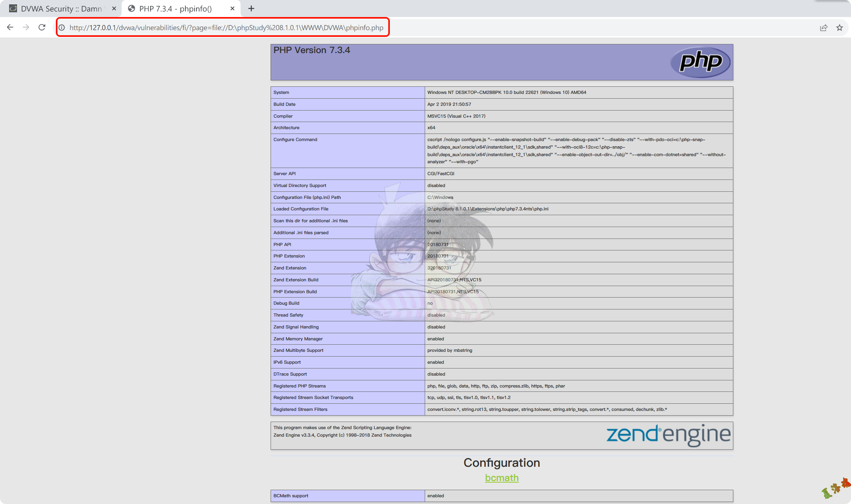This screenshot has width=851, height=504.
Task: Click the PHP Version 7.3.4 heading
Action: click(x=312, y=50)
